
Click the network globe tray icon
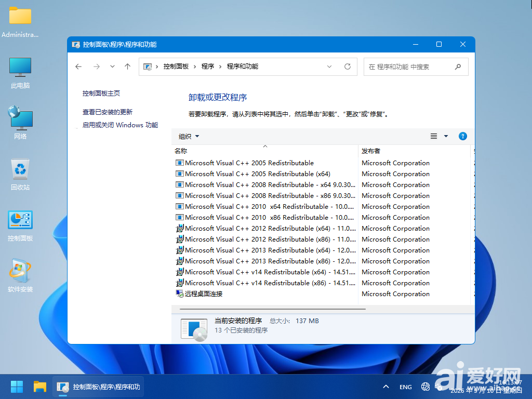click(425, 387)
